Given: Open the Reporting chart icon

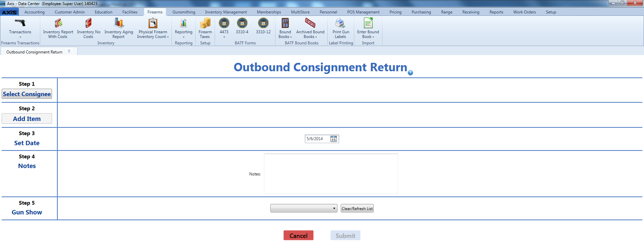Looking at the screenshot, I should pos(183,23).
